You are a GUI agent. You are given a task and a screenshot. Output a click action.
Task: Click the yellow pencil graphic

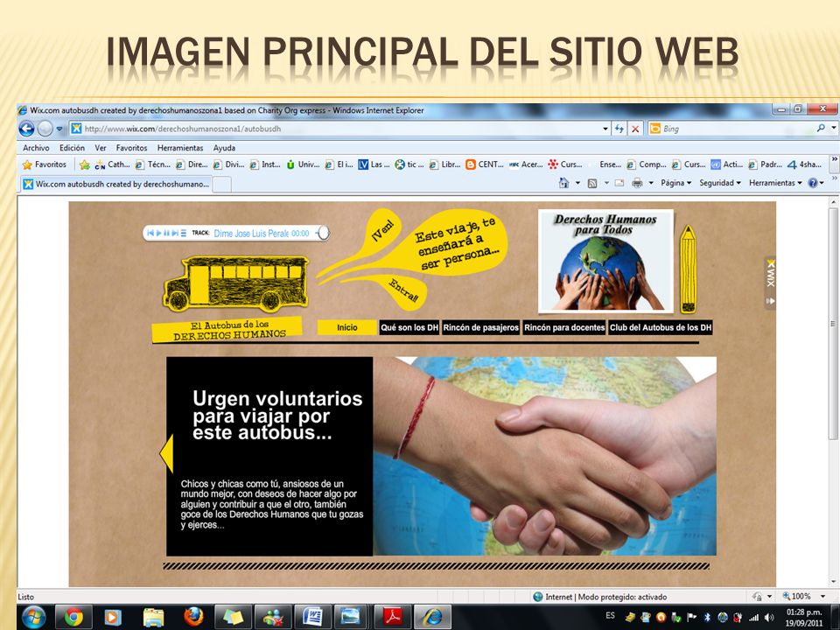(x=688, y=269)
